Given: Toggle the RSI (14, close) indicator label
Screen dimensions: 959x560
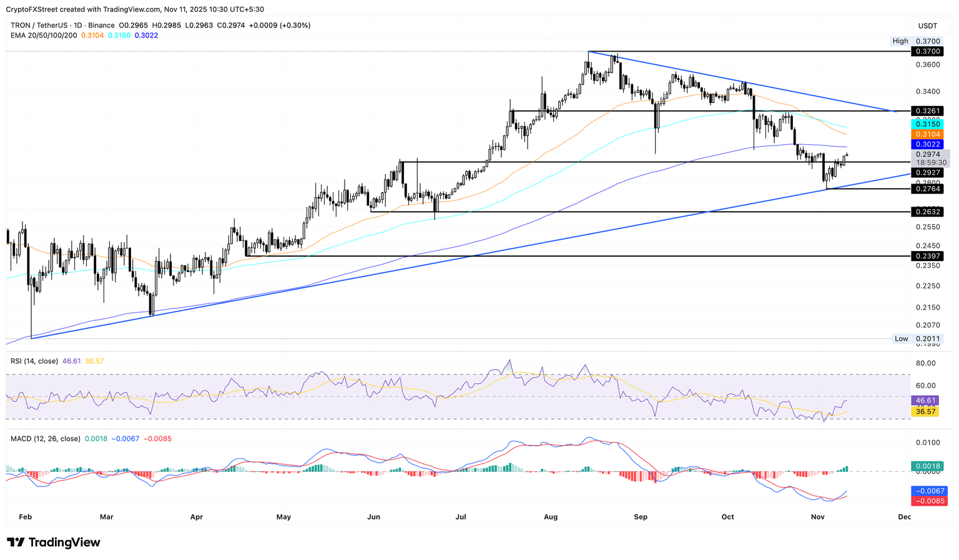Looking at the screenshot, I should (x=34, y=361).
